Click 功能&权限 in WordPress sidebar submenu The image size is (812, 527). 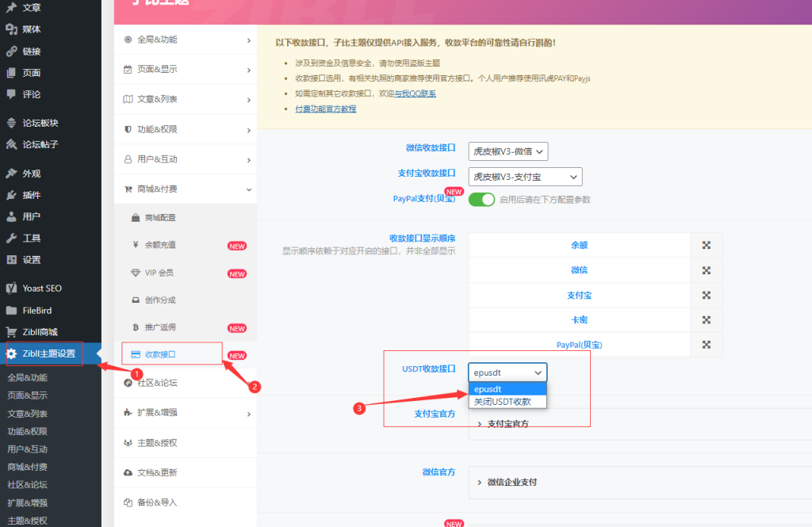point(28,431)
